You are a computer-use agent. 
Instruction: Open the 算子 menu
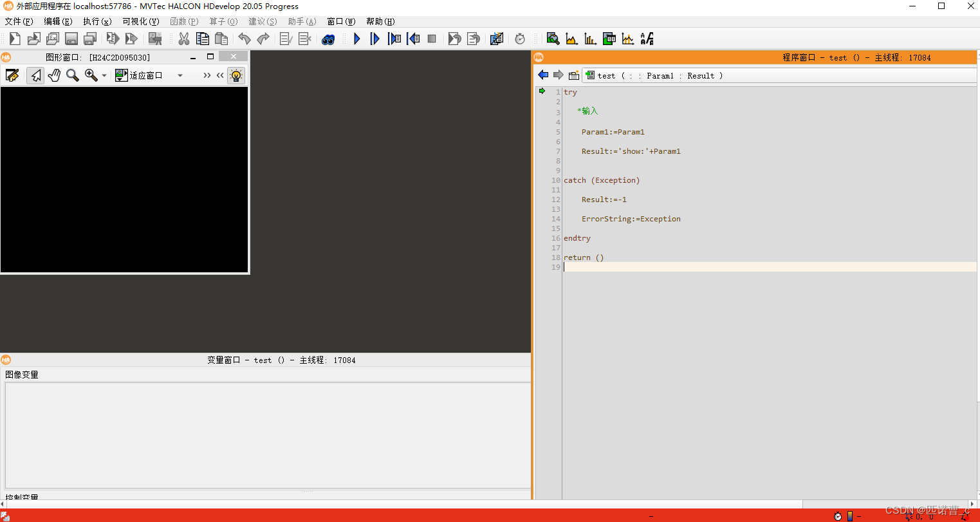pos(223,21)
